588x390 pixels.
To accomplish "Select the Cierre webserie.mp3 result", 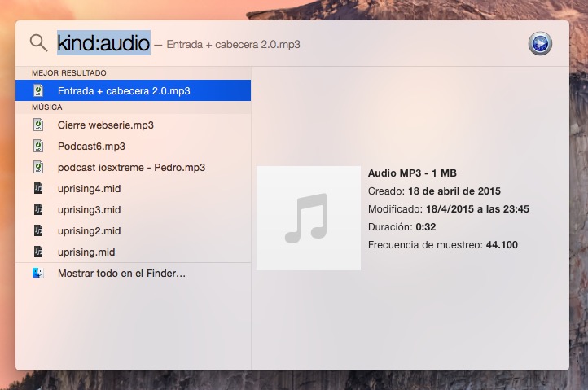I will tap(133, 125).
